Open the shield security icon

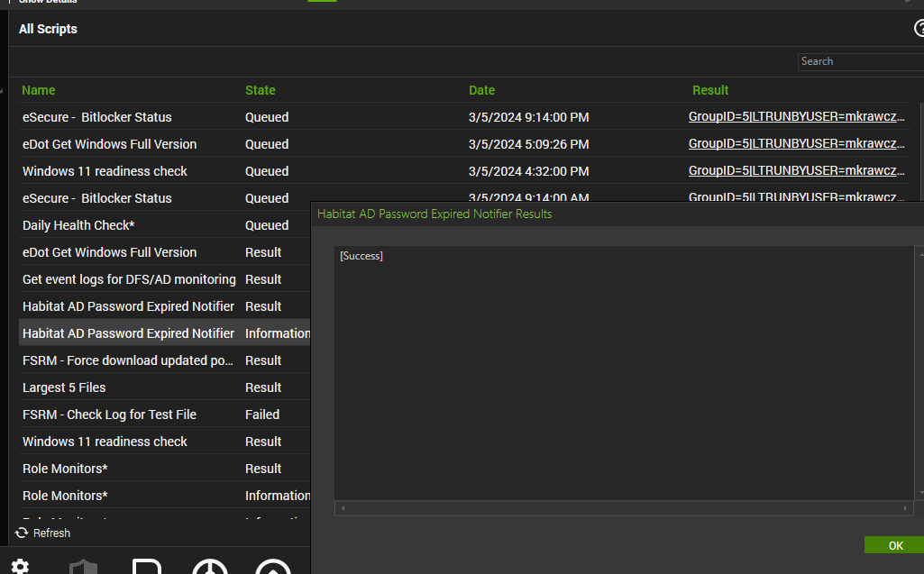(x=84, y=567)
